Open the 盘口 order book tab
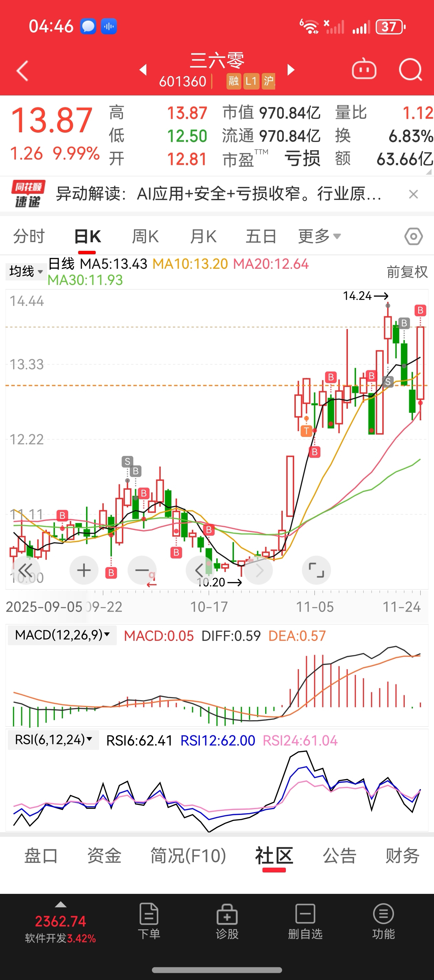The height and width of the screenshot is (980, 434). (41, 856)
